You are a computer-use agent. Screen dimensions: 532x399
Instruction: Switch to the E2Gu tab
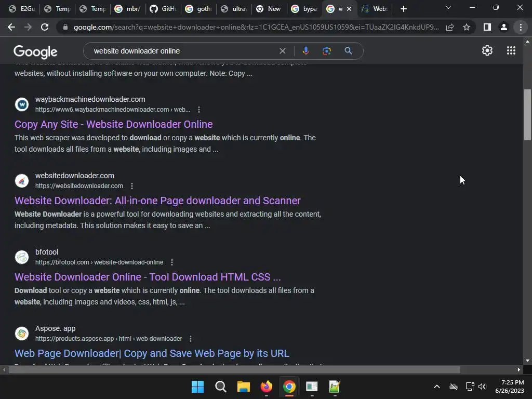tap(22, 9)
